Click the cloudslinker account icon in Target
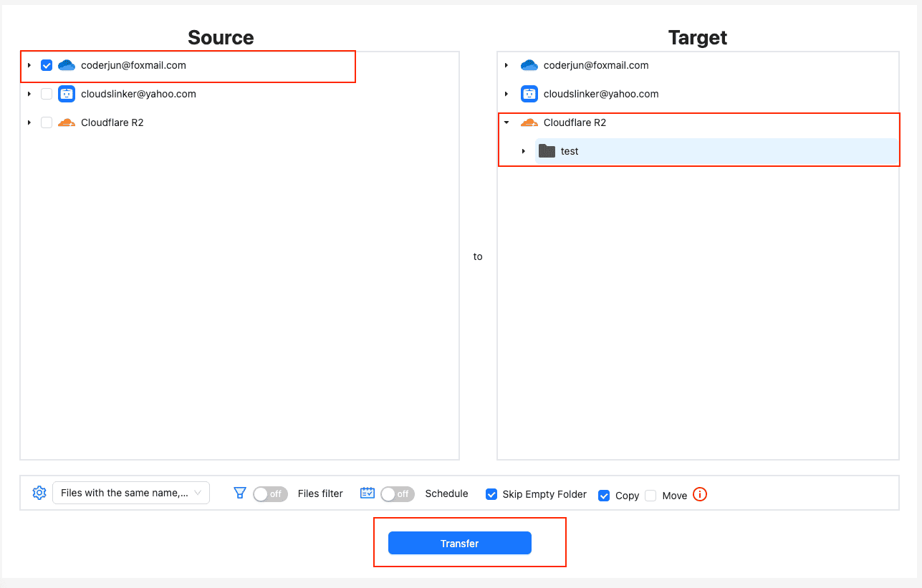This screenshot has width=922, height=588. tap(529, 94)
